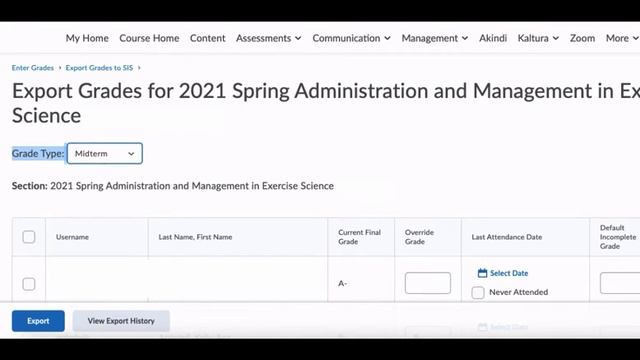Image resolution: width=640 pixels, height=360 pixels.
Task: Click the Last Name, First Name header
Action: click(x=195, y=237)
